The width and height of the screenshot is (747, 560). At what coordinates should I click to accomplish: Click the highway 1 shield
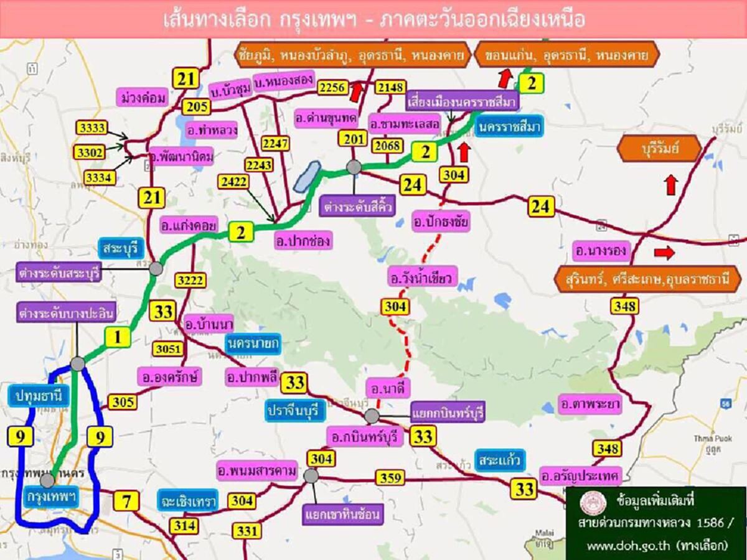[x=117, y=337]
